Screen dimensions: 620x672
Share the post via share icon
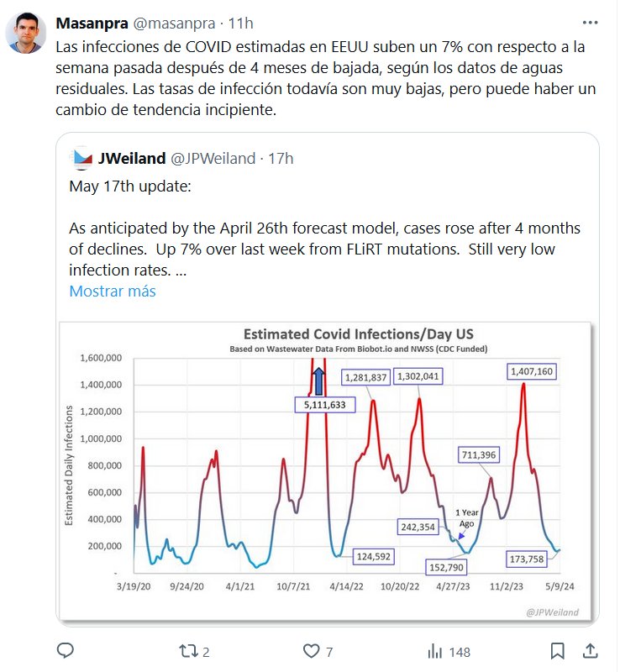(x=590, y=651)
